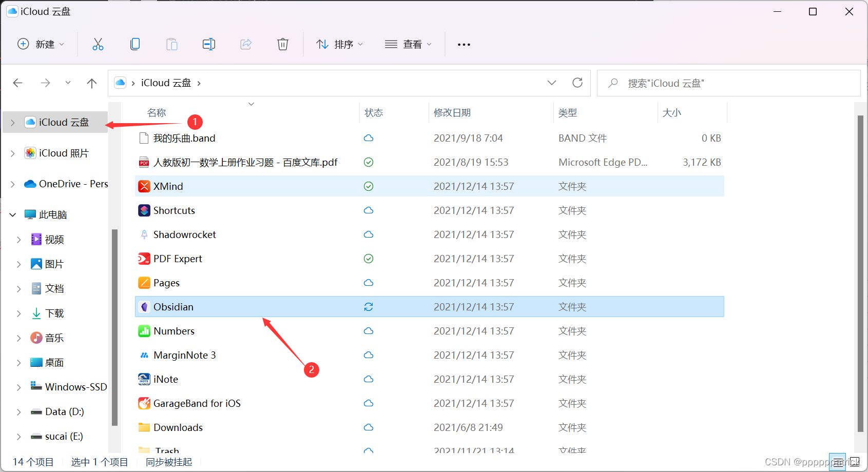Click the MarginNote 3 folder icon
The image size is (868, 472).
(x=144, y=355)
